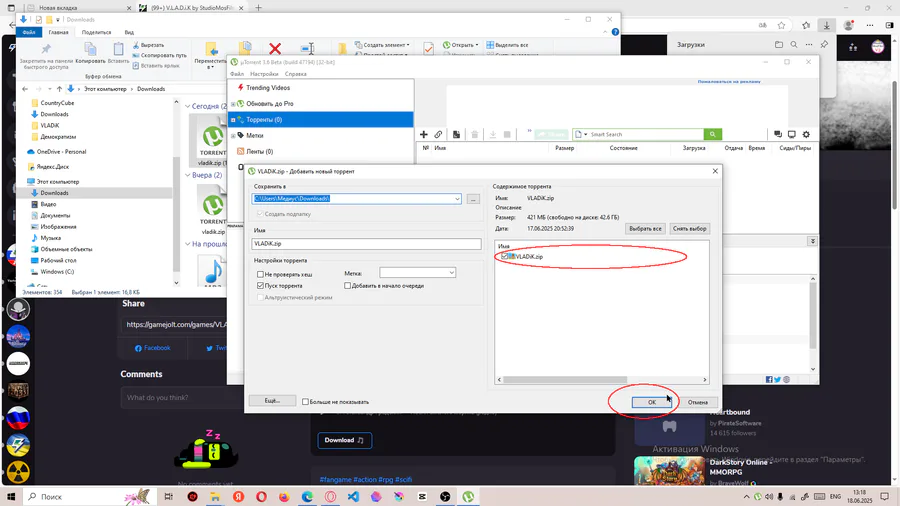900x506 pixels.
Task: Open the Windows Start menu
Action: pos(11,497)
